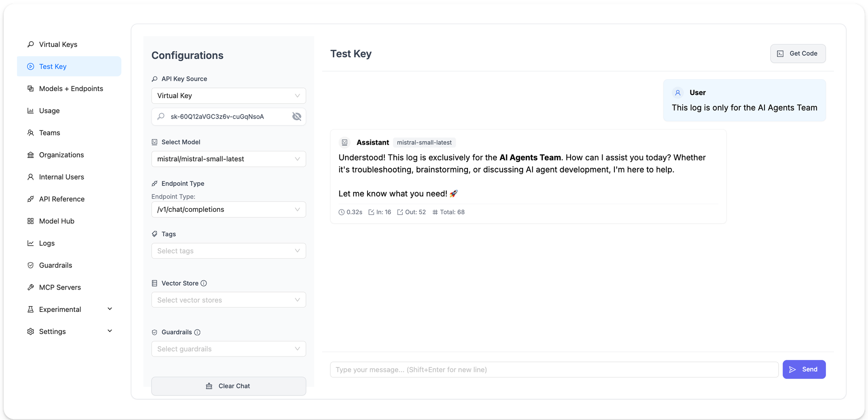Open the Logs section in the sidebar

(x=47, y=243)
